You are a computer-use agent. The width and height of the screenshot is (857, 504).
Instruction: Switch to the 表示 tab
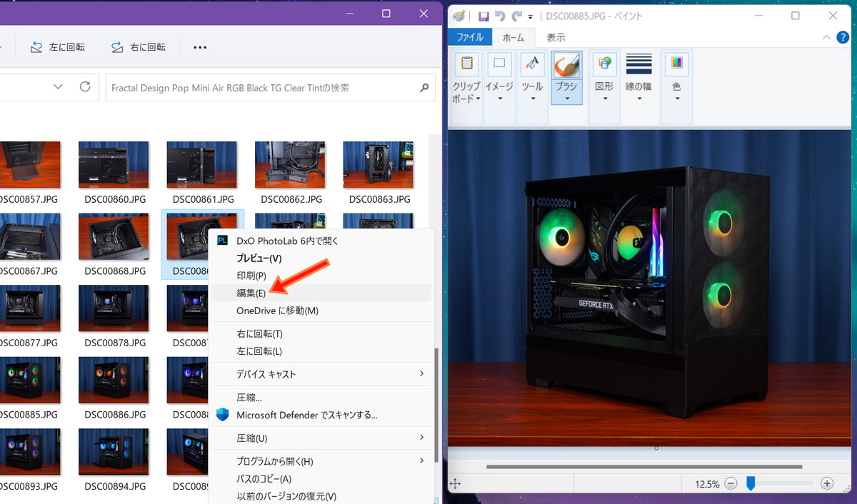556,38
